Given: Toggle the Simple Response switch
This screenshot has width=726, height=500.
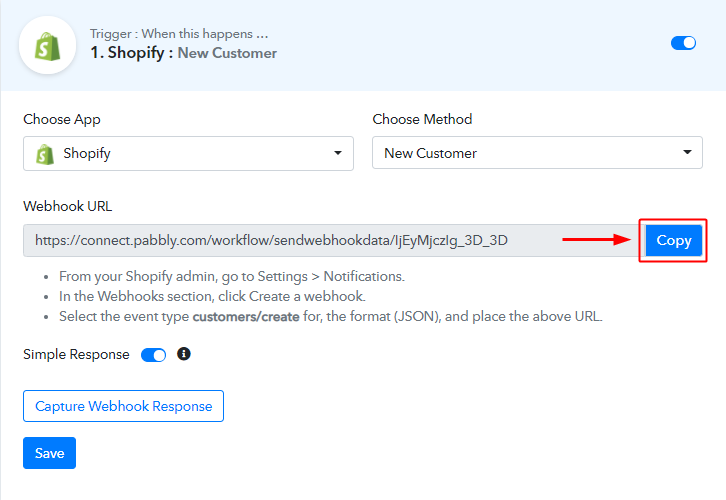Looking at the screenshot, I should tap(154, 355).
